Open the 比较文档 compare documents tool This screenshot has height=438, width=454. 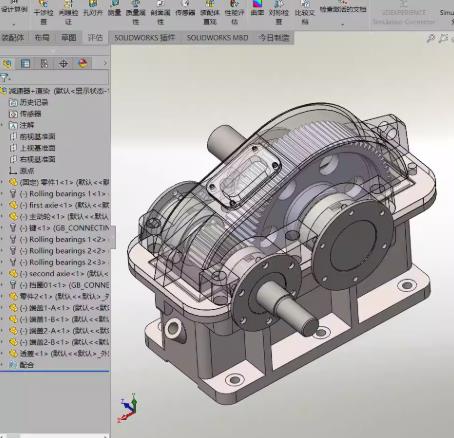[305, 13]
